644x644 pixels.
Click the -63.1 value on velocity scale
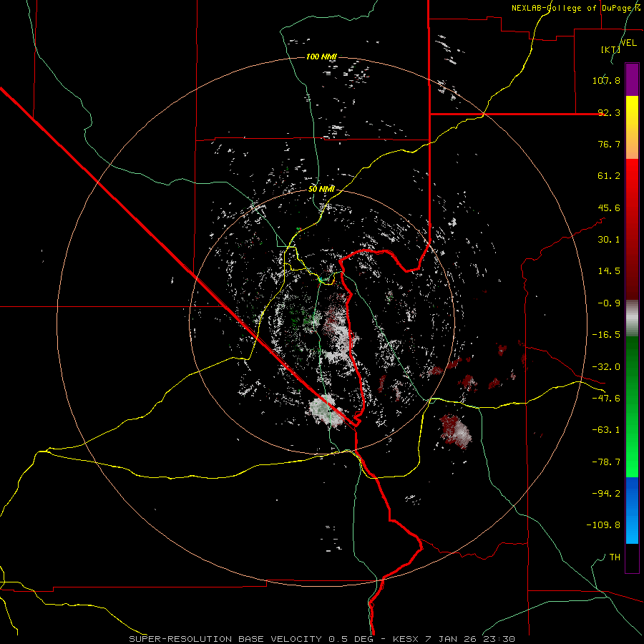[606, 430]
